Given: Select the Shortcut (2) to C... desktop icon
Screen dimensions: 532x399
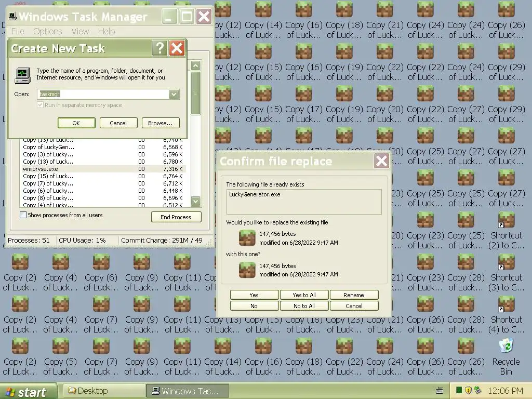Looking at the screenshot, I should coord(506,231).
